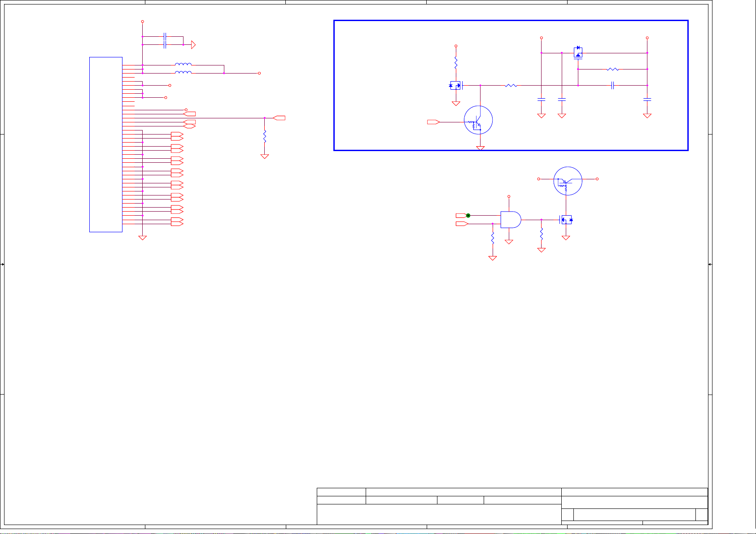Select the circled transistor inside the blue box
This screenshot has width=756, height=534.
click(x=478, y=120)
